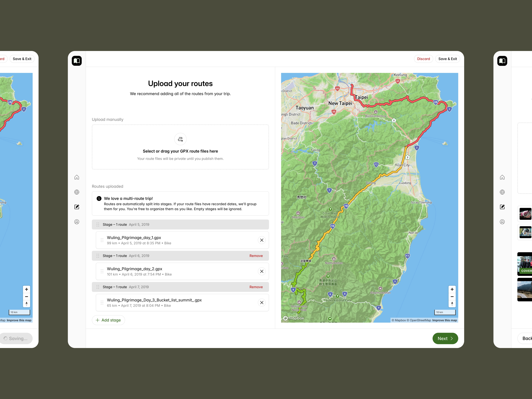Click book logo in the right window
Screen dimensions: 532x399
click(502, 61)
